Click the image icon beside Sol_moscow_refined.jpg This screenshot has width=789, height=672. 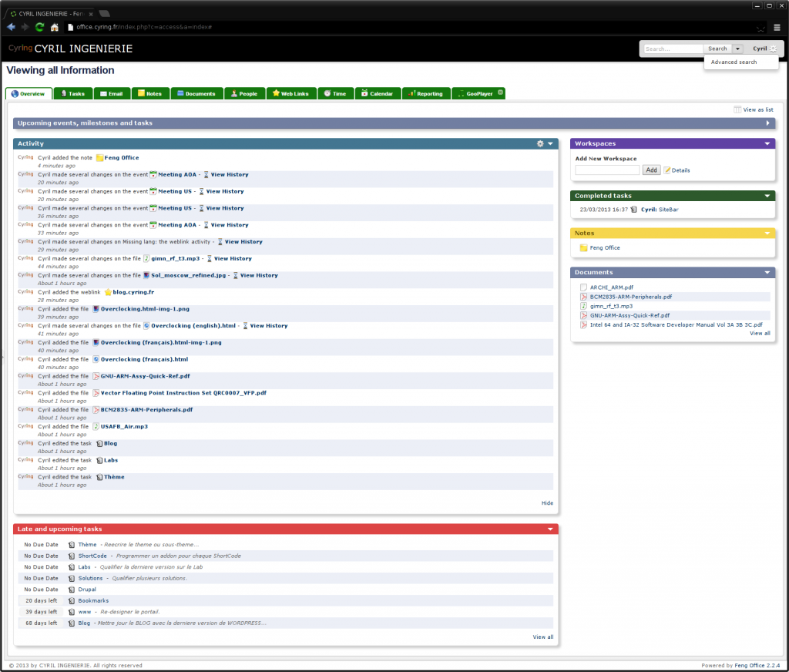146,275
